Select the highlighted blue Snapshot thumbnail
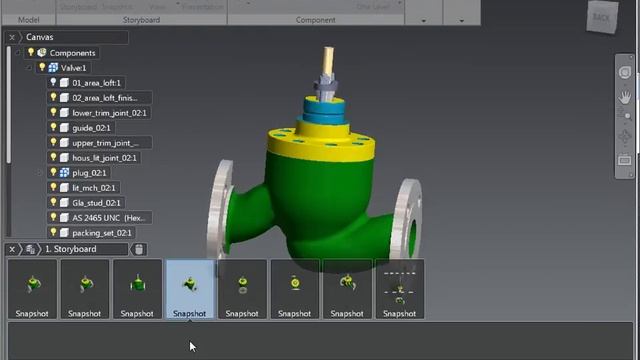Screen dimensions: 640x360 [x=189, y=289]
